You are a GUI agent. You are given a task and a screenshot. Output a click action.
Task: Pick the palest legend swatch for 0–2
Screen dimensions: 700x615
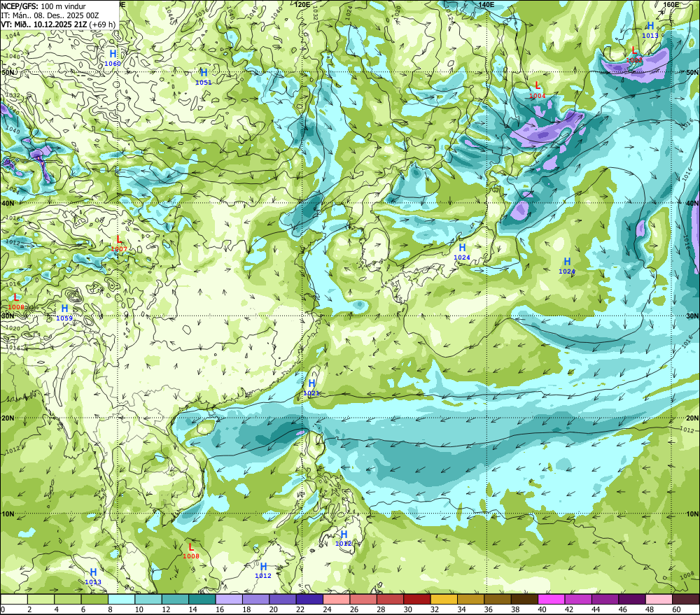point(14,599)
